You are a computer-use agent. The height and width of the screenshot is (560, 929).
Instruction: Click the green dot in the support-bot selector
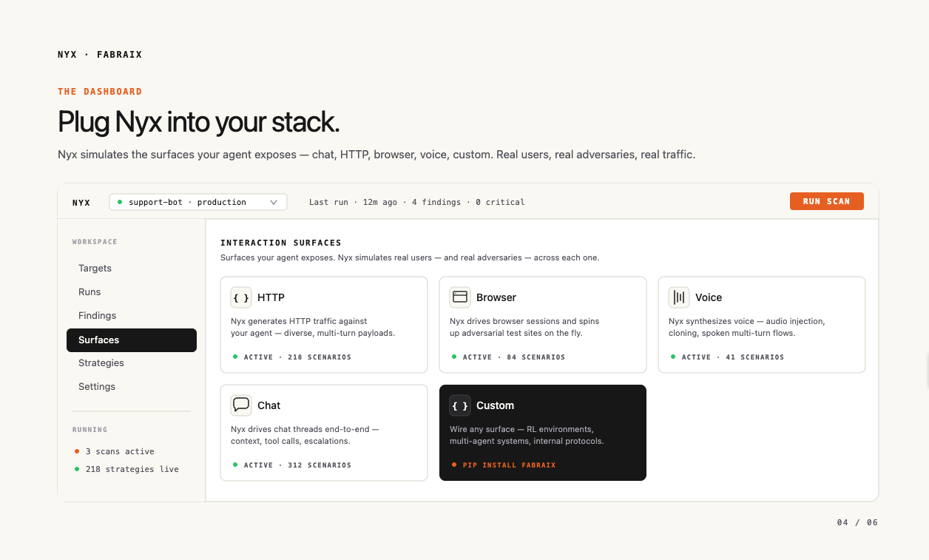pos(120,202)
